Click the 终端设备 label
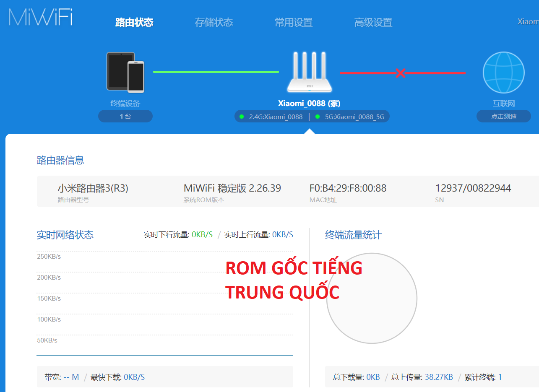The image size is (539, 392). (x=125, y=103)
